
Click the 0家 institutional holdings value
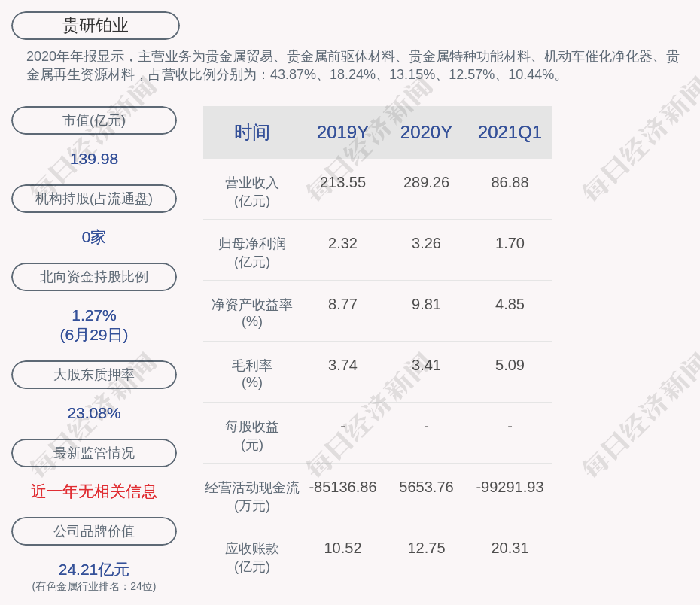94,237
